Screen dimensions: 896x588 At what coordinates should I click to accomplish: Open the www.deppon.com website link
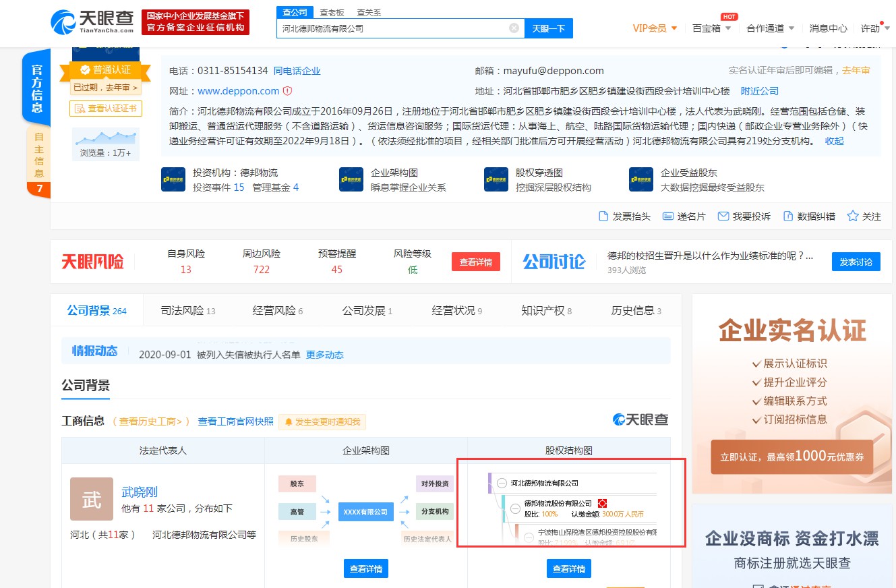click(238, 91)
